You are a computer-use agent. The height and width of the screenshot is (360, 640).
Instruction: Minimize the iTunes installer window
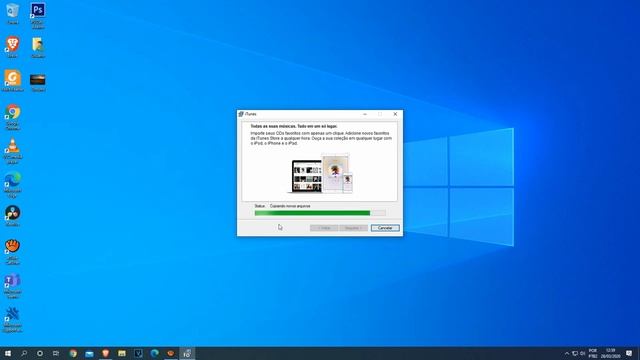[x=365, y=114]
